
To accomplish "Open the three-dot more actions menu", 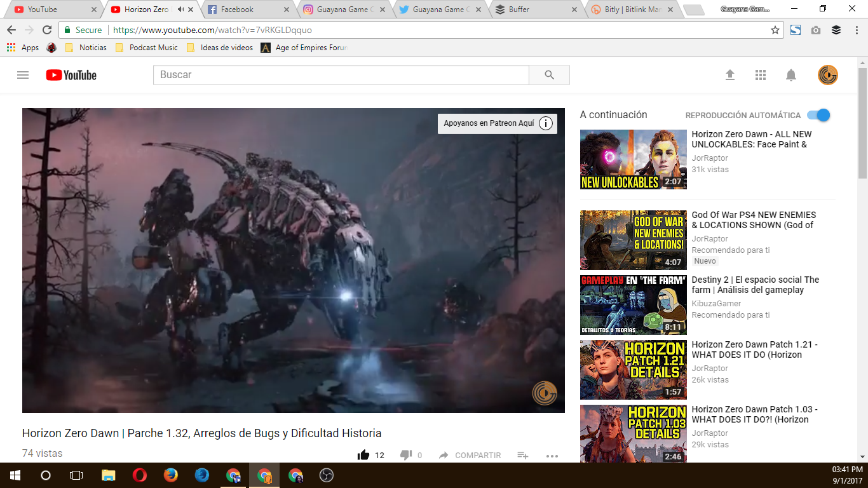I will [x=552, y=456].
